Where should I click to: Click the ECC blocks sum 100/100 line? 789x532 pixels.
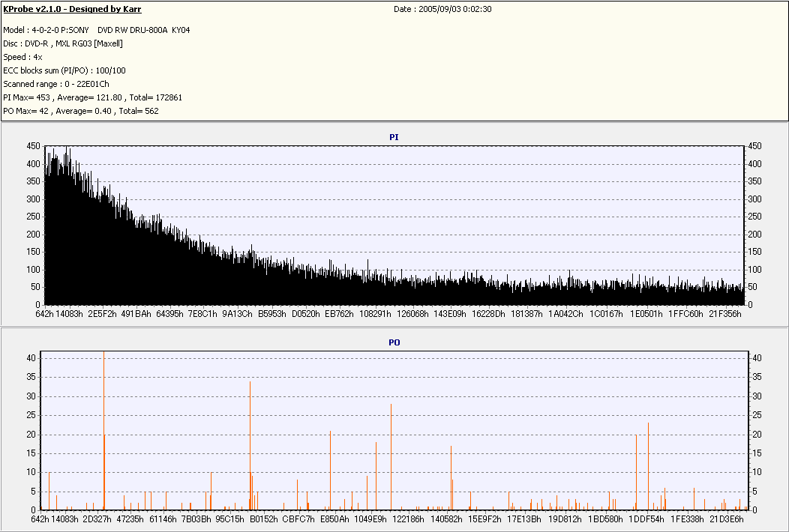coord(64,70)
